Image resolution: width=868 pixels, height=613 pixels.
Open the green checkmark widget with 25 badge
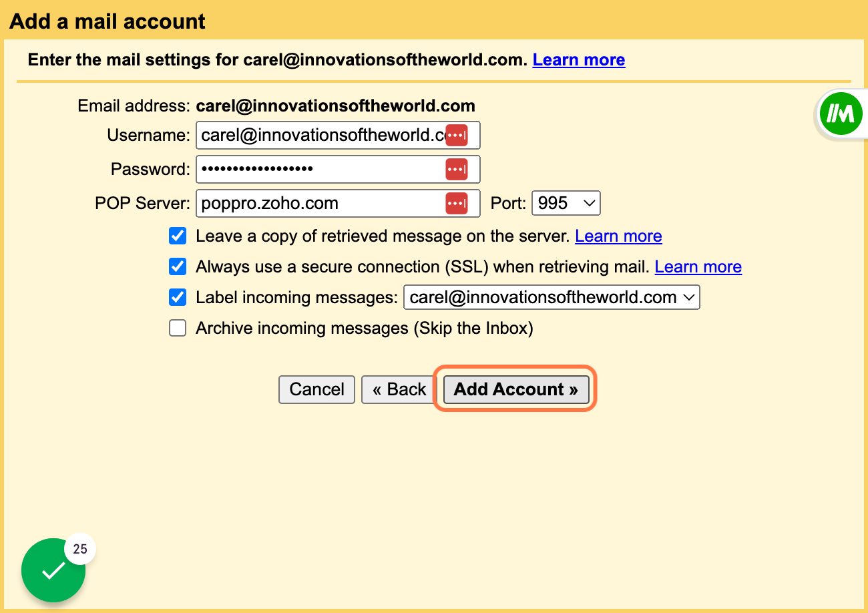[53, 570]
